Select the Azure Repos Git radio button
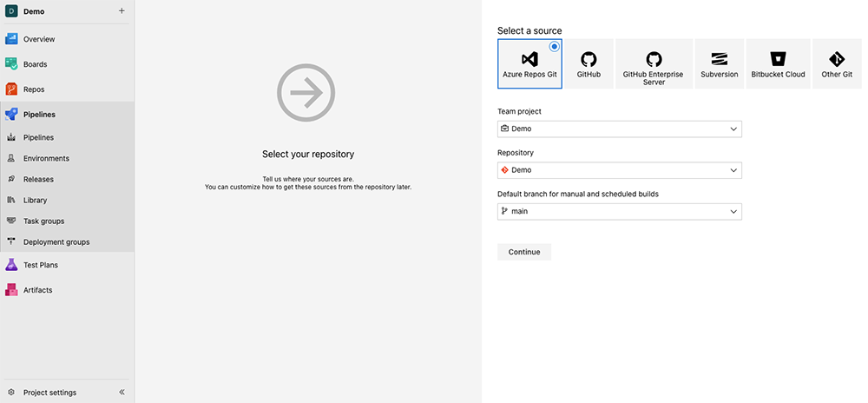The height and width of the screenshot is (403, 868). [x=554, y=47]
